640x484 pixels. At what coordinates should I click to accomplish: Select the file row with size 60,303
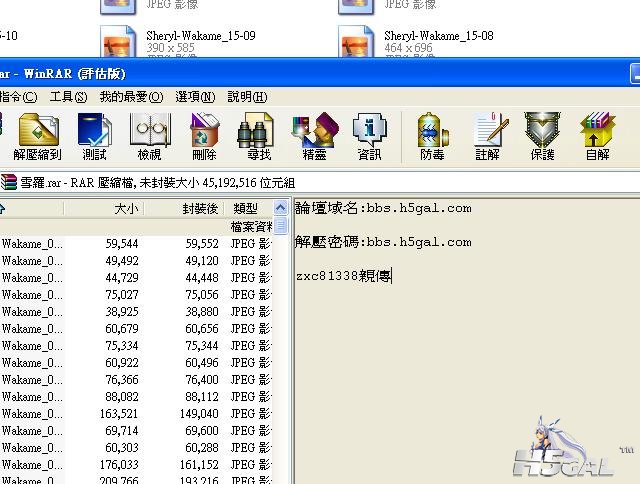tap(136, 448)
